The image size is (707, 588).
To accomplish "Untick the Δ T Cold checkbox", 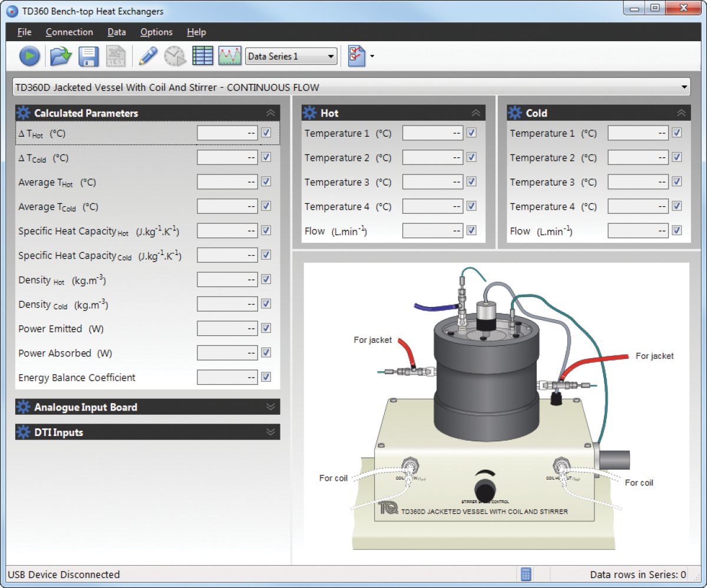I will [266, 157].
